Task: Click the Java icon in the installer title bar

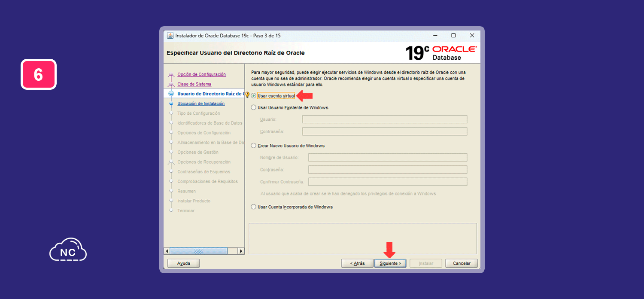Action: [x=170, y=36]
